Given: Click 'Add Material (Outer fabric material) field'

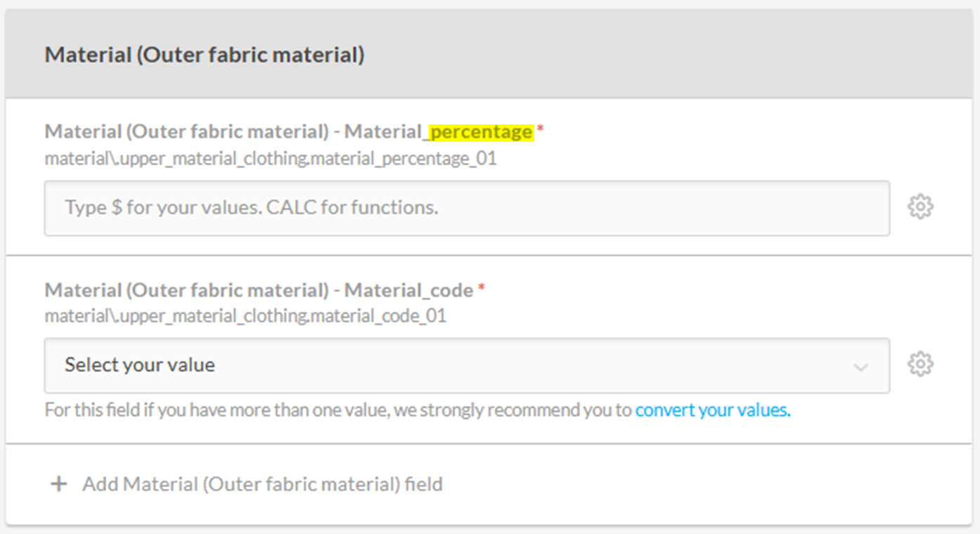Looking at the screenshot, I should (262, 484).
